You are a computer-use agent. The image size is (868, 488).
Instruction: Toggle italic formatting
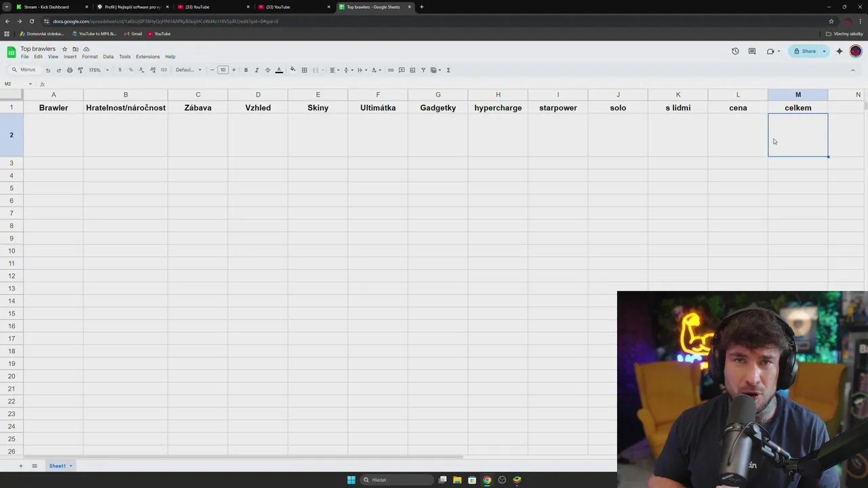pyautogui.click(x=256, y=70)
